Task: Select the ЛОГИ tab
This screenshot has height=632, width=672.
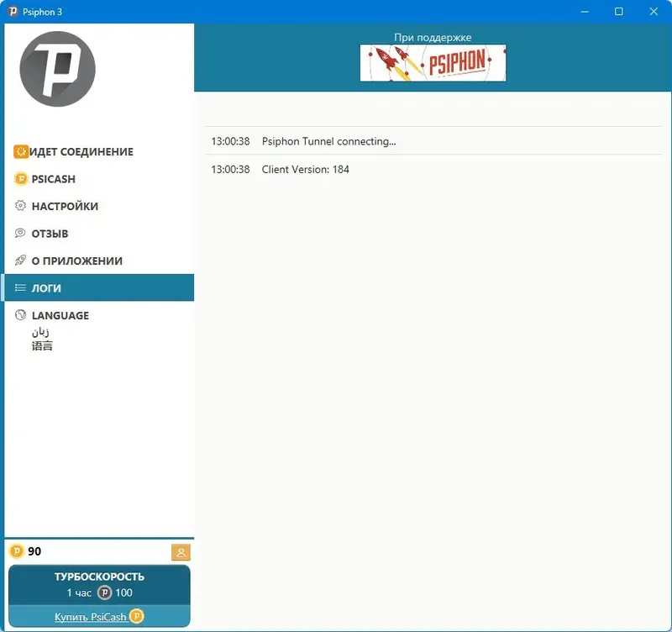Action: (99, 287)
